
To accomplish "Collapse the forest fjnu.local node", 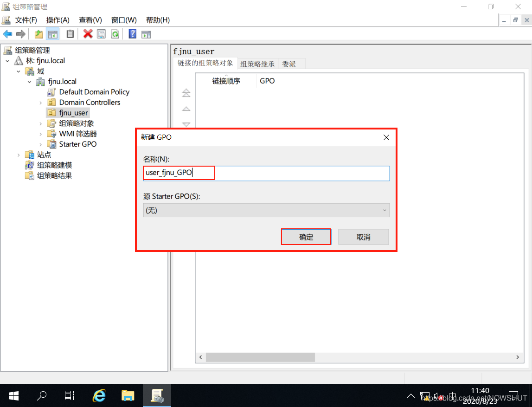I will click(7, 61).
